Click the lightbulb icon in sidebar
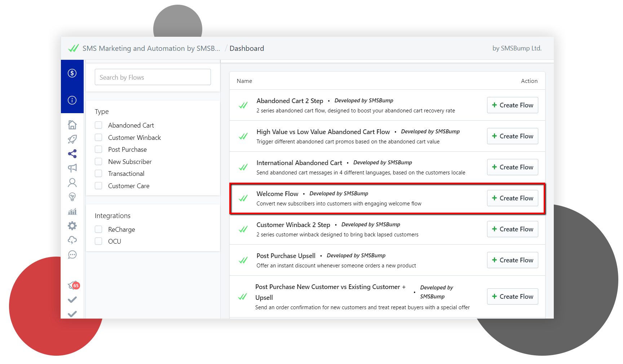The image size is (623, 364). click(72, 197)
